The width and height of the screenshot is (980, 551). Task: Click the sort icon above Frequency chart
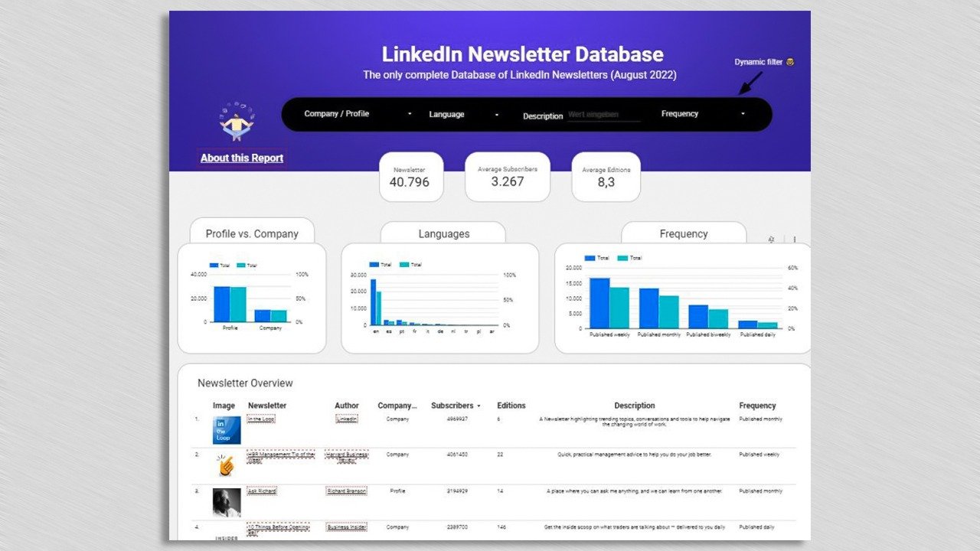pos(772,240)
